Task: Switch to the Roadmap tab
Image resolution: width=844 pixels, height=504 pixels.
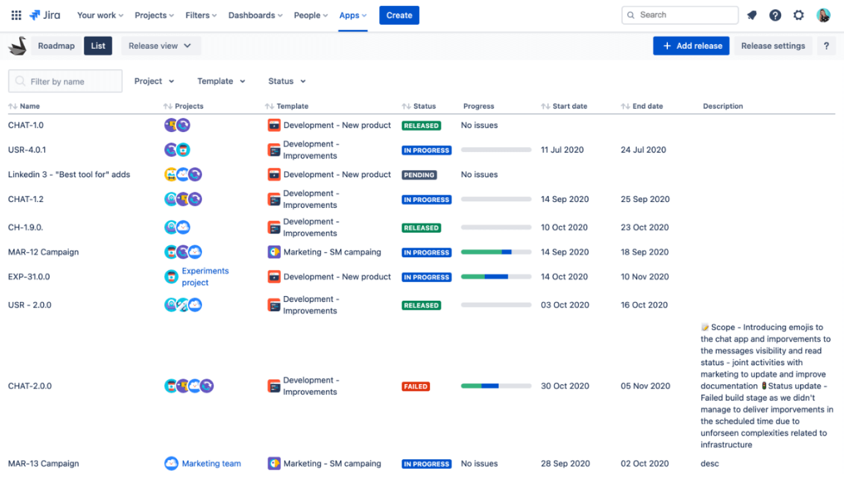Action: pos(56,46)
